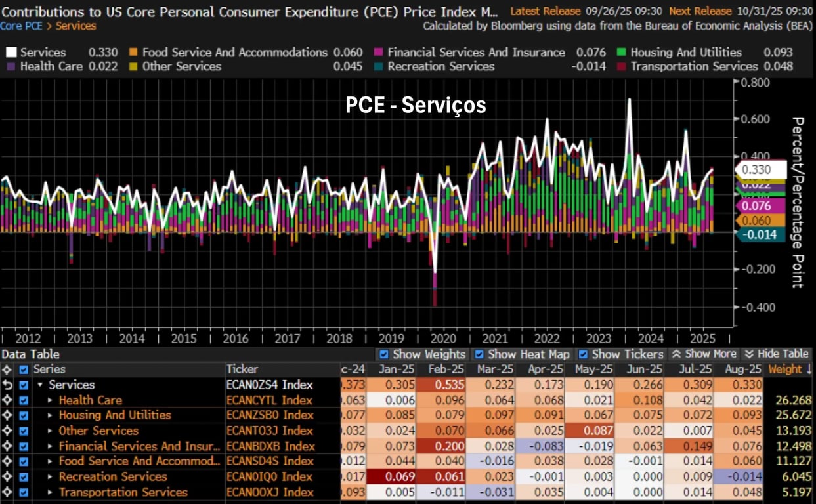
Task: Click the green Housing And Utilities legend swatch
Action: tap(620, 52)
